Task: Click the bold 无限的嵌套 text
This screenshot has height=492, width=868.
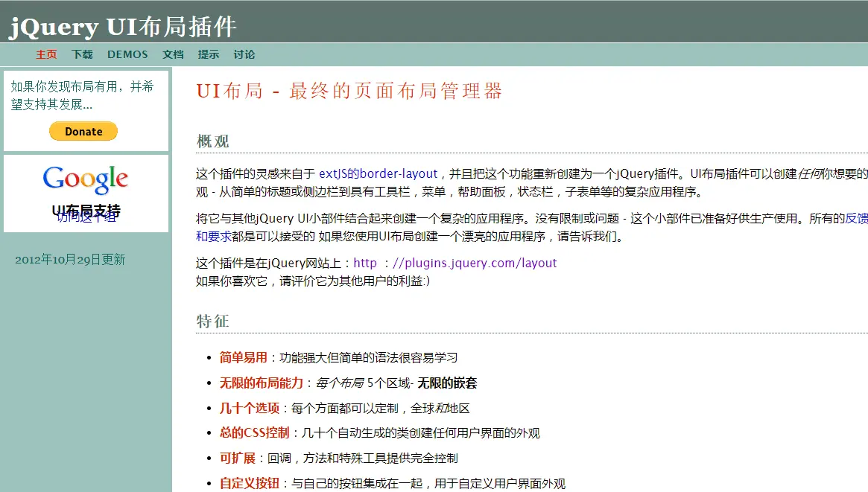Action: point(447,383)
